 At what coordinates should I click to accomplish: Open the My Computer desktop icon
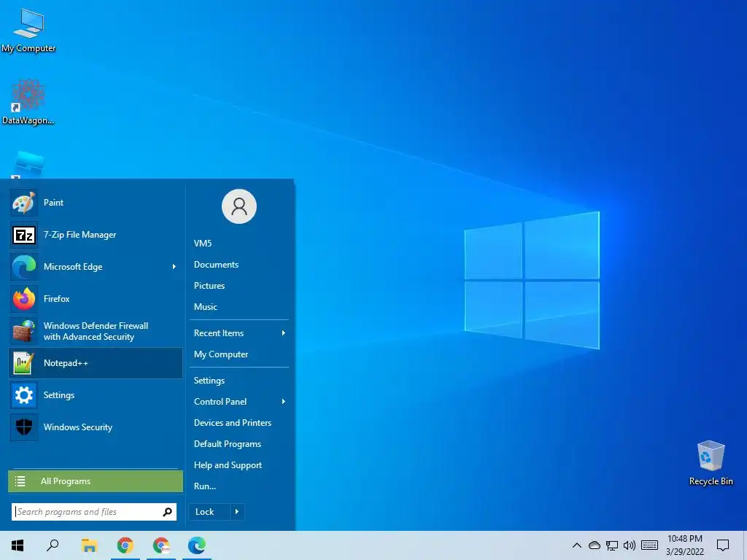(28, 30)
